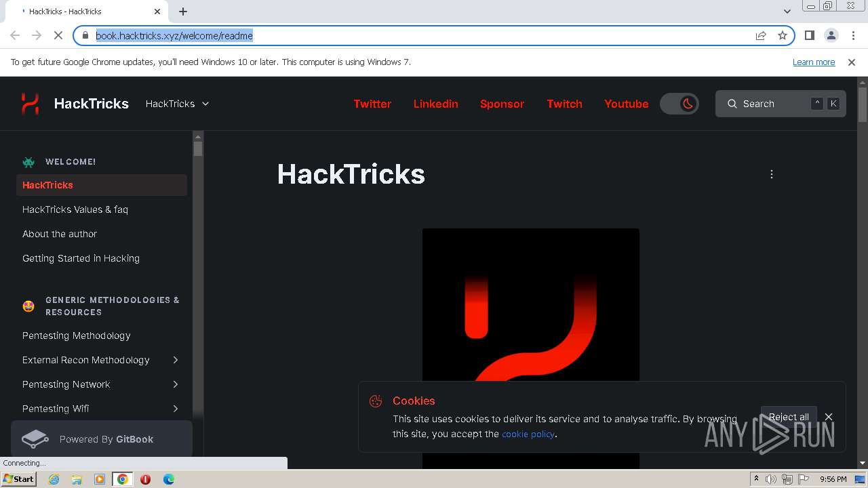Click the cookie icon in banner
868x488 pixels.
click(376, 401)
